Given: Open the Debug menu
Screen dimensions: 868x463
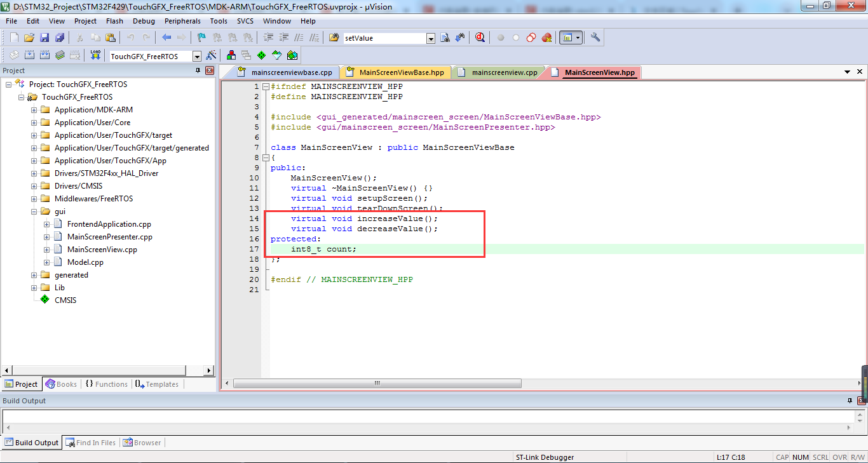Looking at the screenshot, I should coord(144,21).
